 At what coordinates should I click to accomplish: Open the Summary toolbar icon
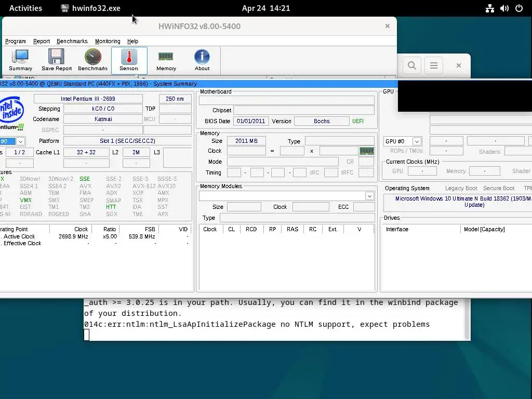(x=20, y=60)
